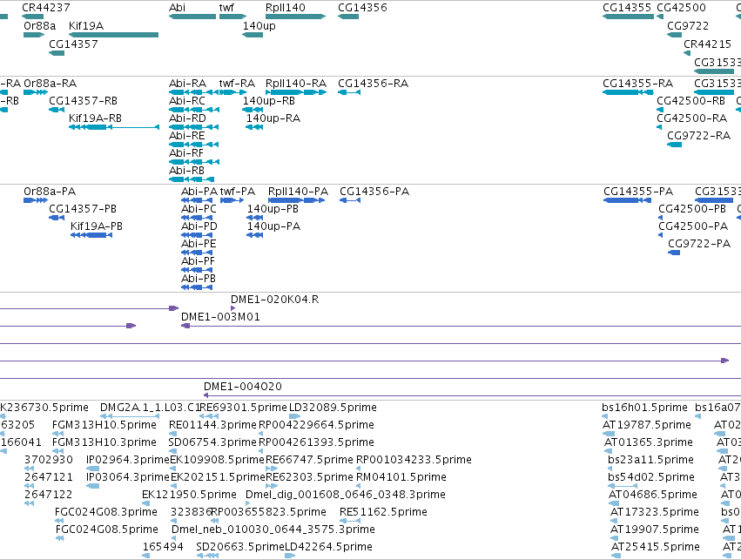Click the Kif19A-RB transcript label

coord(95,118)
